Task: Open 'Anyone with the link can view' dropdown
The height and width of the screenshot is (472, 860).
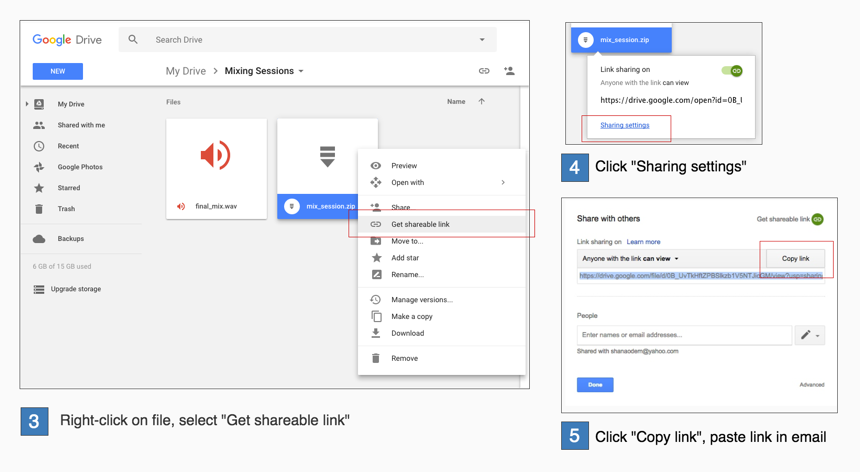Action: [631, 259]
